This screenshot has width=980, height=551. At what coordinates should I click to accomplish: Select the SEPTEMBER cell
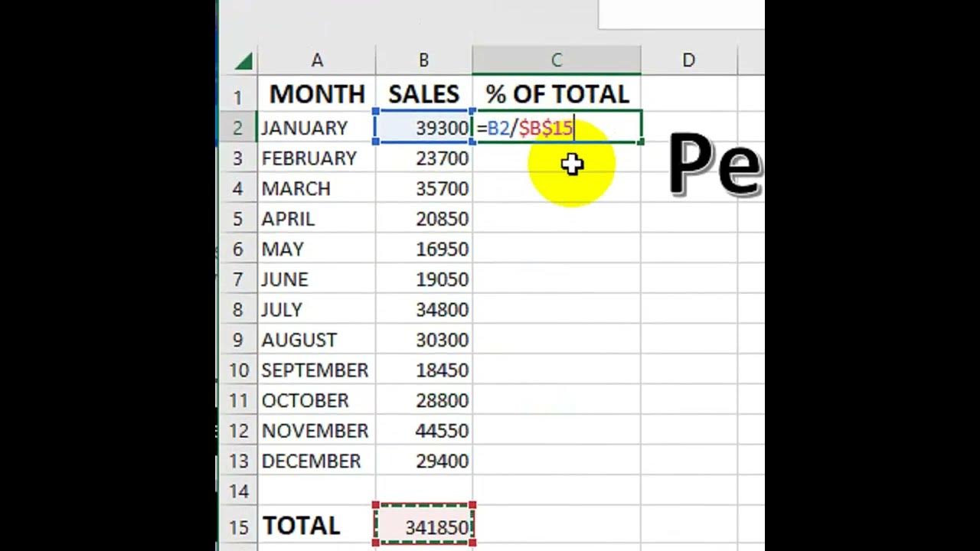click(316, 370)
